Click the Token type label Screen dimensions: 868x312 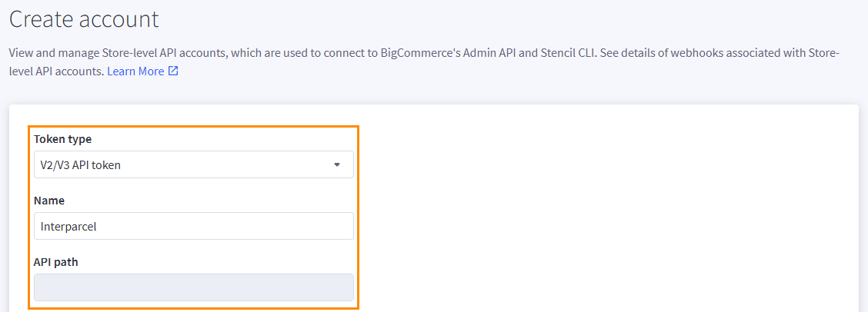pos(62,139)
